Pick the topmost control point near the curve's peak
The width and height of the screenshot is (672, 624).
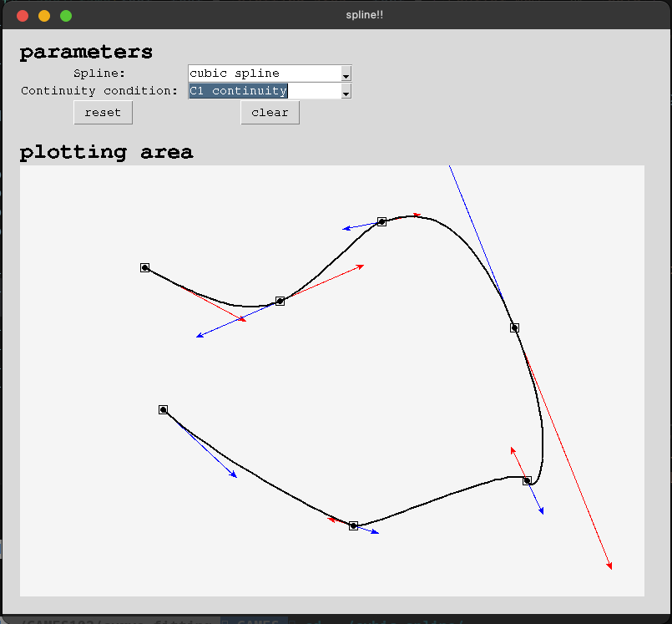click(x=382, y=221)
